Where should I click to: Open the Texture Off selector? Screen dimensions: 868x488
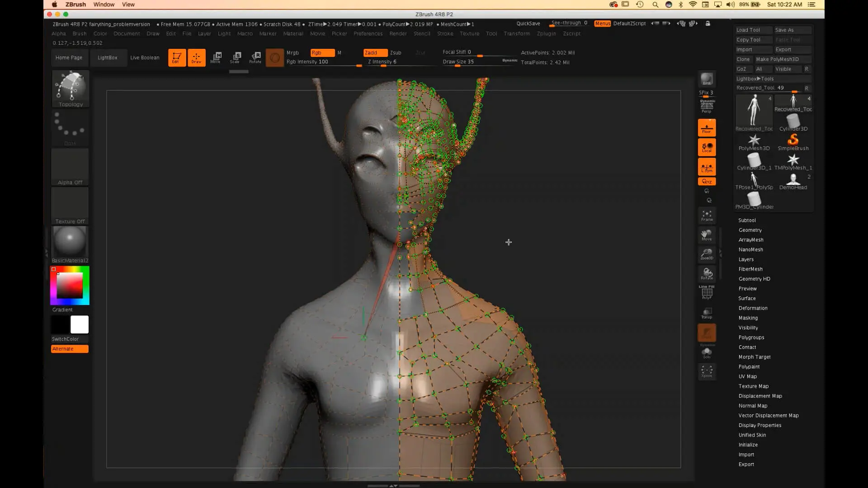tap(70, 206)
